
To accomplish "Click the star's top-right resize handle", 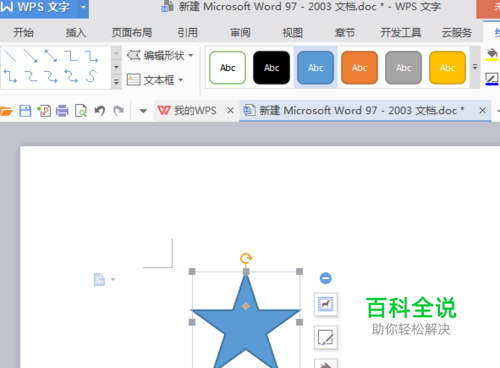I will pos(300,272).
